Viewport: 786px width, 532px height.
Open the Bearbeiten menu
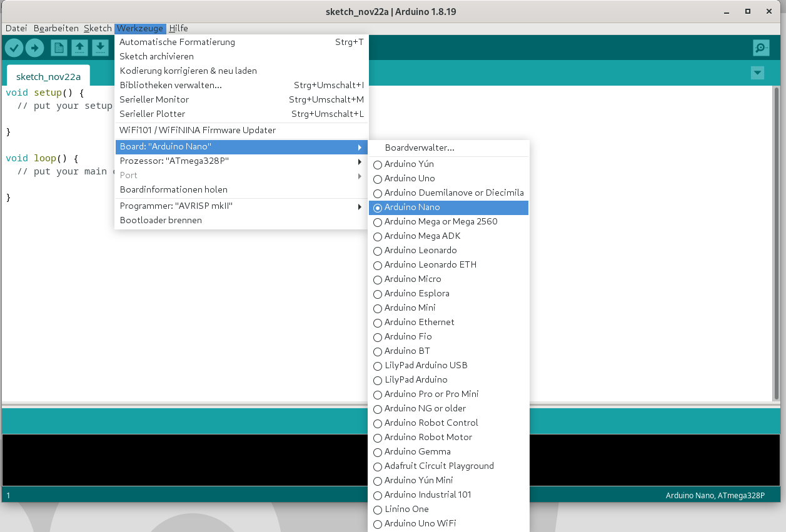pyautogui.click(x=56, y=28)
